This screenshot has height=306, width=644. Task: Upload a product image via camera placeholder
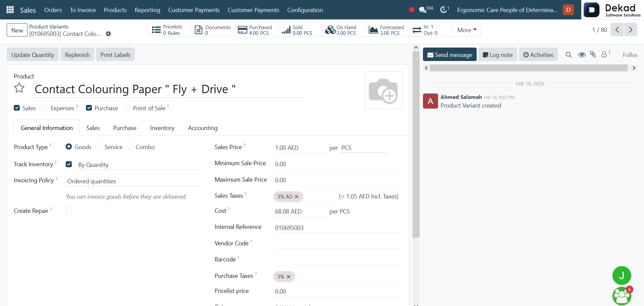(383, 90)
